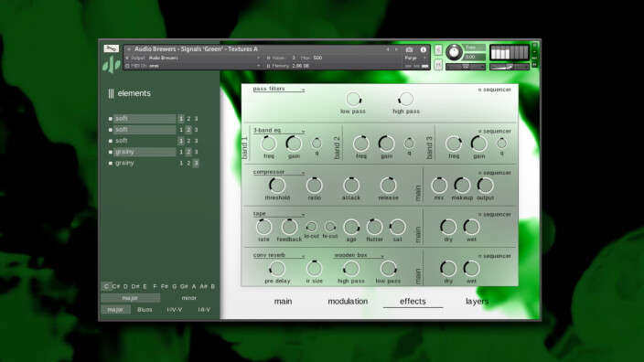Select the Blues chord mode
Image resolution: width=644 pixels, height=362 pixels.
[x=145, y=310]
